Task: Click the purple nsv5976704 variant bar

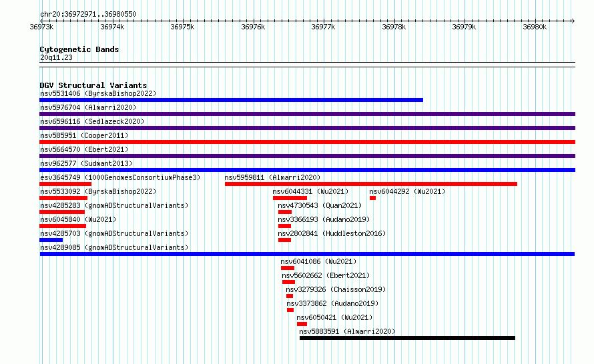Action: 307,114
